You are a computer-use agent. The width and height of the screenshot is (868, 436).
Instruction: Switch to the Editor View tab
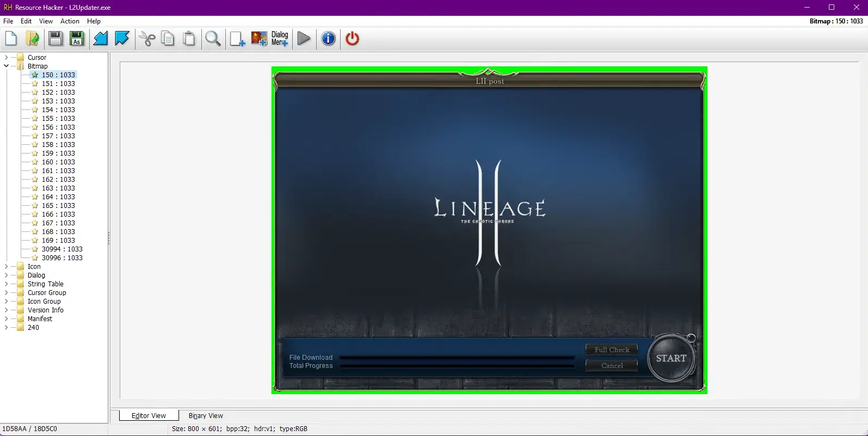tap(149, 416)
